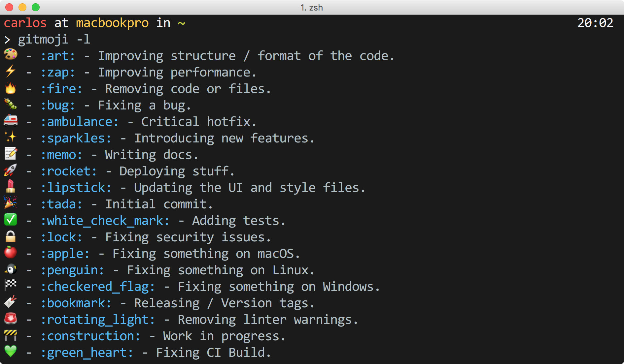624x364 pixels.
Task: Click the ':zap:' code text
Action: pyautogui.click(x=58, y=72)
